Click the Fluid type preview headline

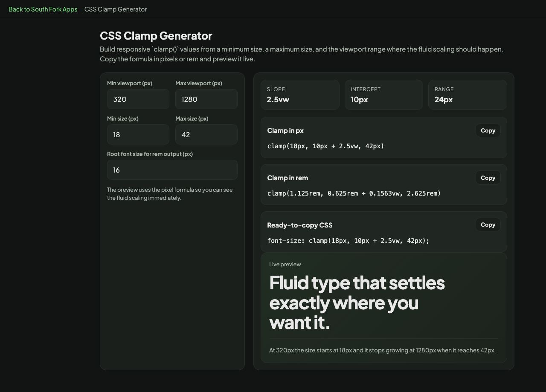coord(357,303)
